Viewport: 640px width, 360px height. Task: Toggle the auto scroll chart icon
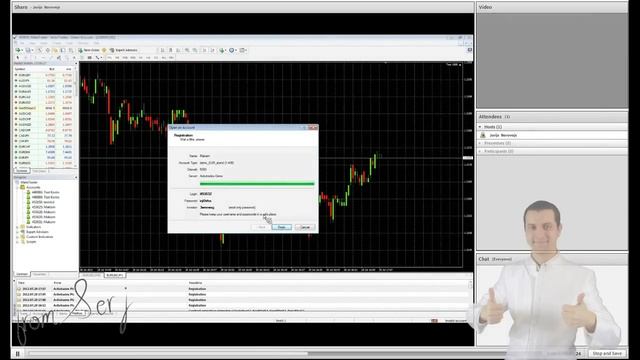[204, 50]
